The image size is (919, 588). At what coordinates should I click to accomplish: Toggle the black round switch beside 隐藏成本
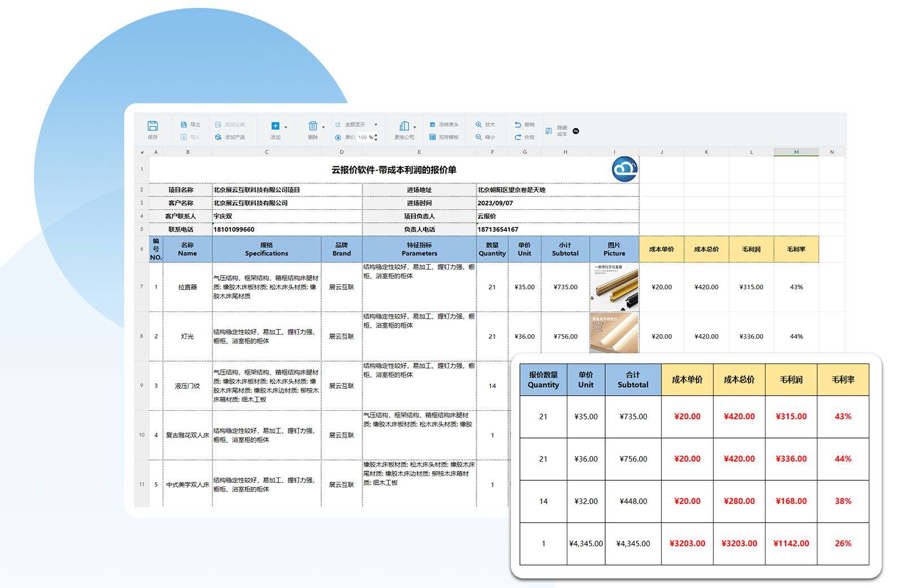point(576,131)
